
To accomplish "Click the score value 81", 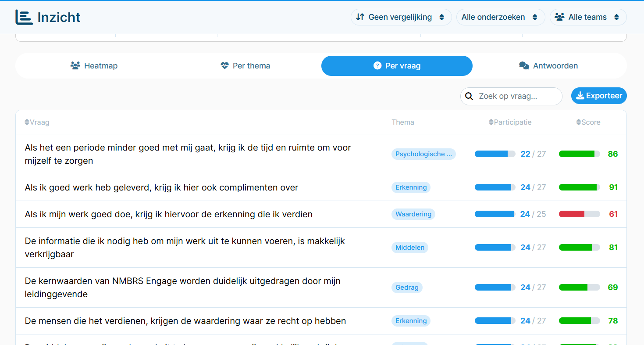I will 613,248.
